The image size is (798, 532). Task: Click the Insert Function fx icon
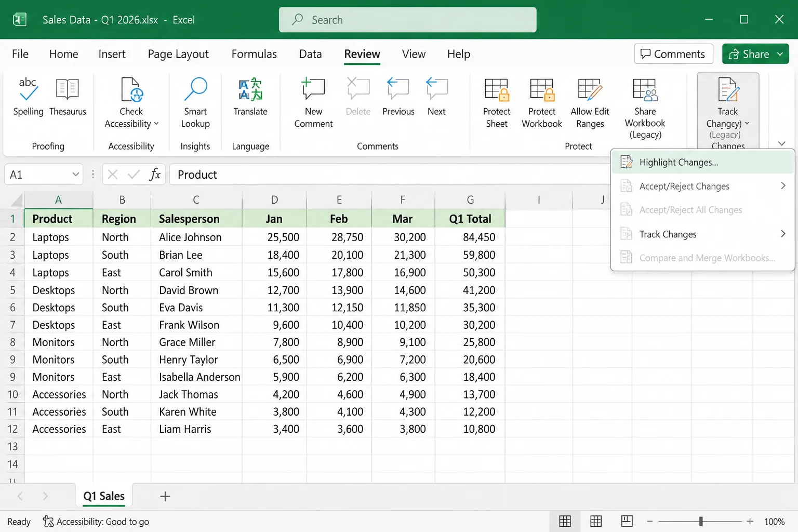pos(155,175)
